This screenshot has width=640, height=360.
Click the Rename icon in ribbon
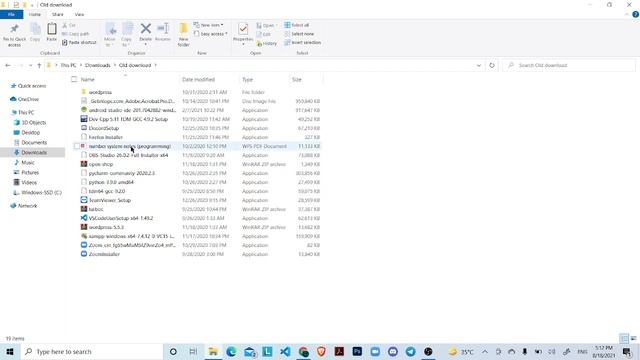[163, 32]
